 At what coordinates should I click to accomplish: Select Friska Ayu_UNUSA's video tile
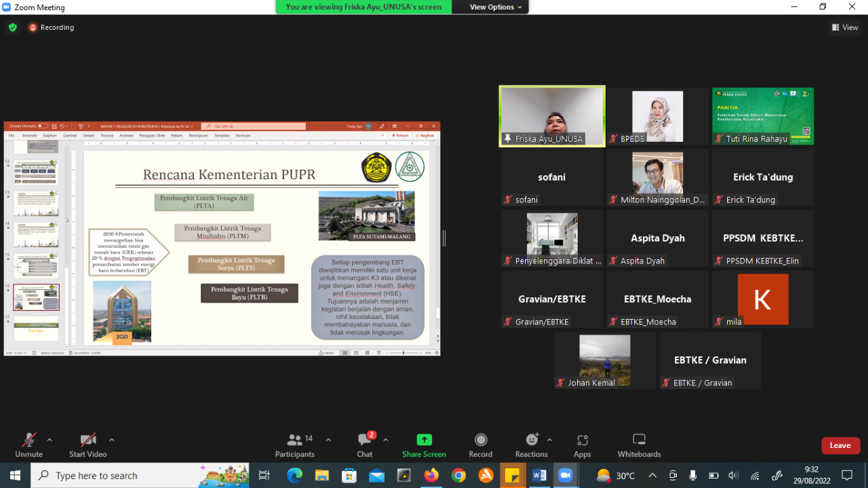pos(552,115)
